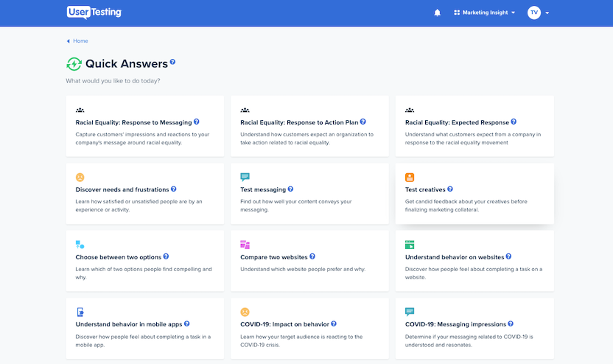
Task: Click the UserTesting logo
Action: coord(94,13)
